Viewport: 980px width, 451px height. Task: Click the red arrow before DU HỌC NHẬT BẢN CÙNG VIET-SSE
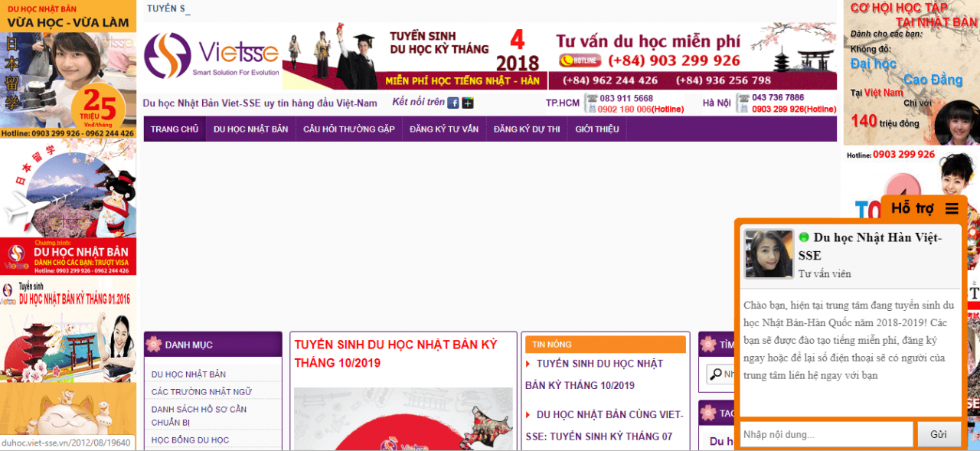[528, 415]
